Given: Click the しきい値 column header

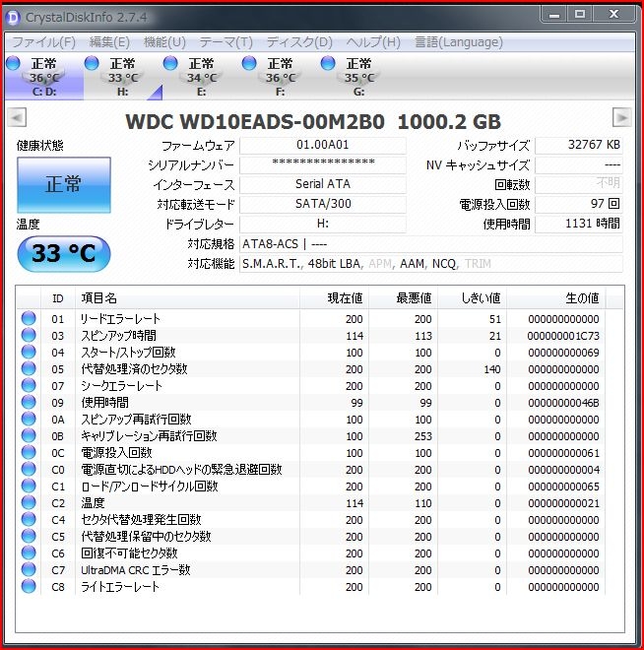Looking at the screenshot, I should point(472,298).
